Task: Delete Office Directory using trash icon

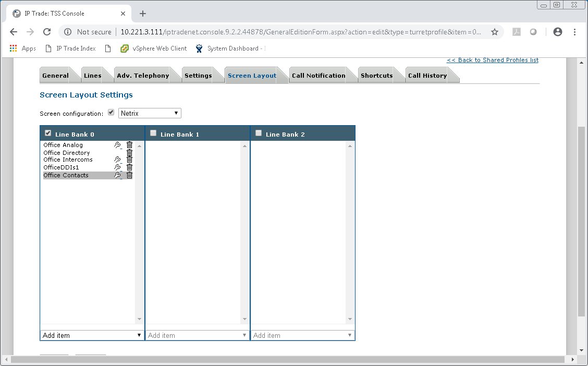Action: (129, 153)
